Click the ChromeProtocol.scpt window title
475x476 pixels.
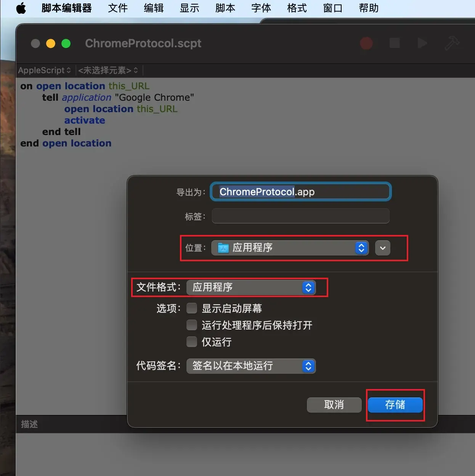pyautogui.click(x=143, y=43)
